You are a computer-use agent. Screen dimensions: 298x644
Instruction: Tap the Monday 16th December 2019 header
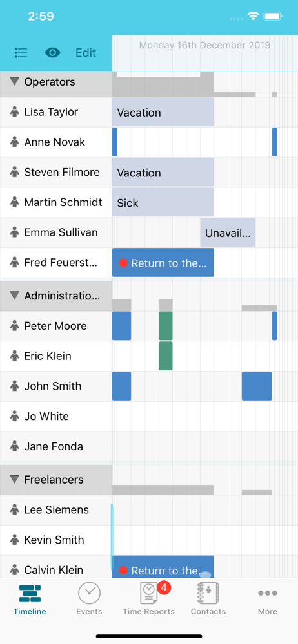pos(204,45)
